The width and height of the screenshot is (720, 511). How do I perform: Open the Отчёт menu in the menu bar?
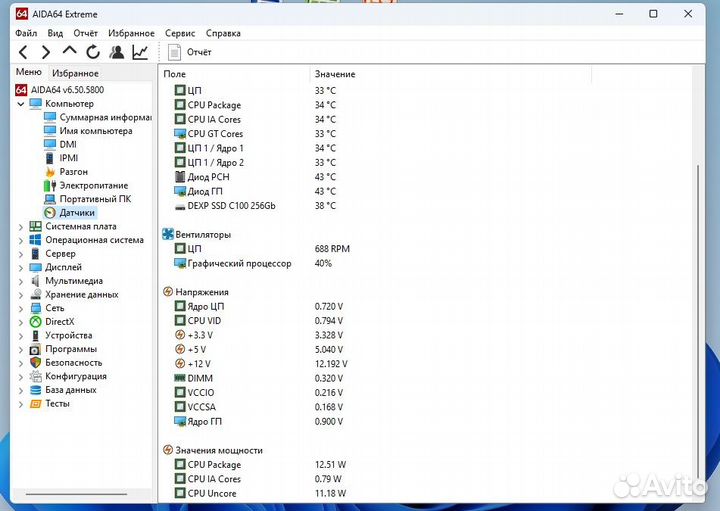(85, 33)
